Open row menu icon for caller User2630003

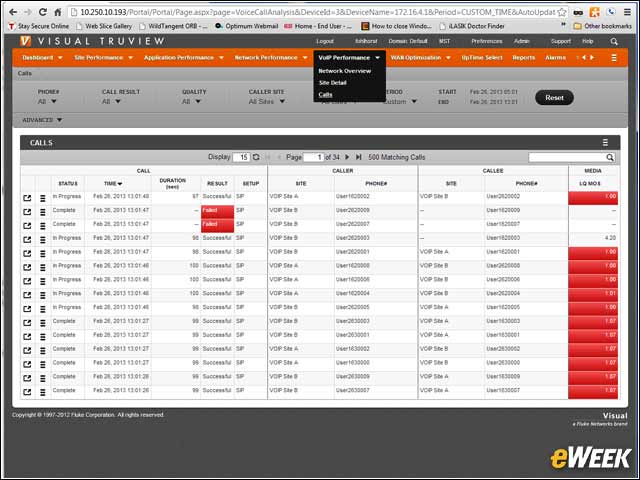(43, 323)
